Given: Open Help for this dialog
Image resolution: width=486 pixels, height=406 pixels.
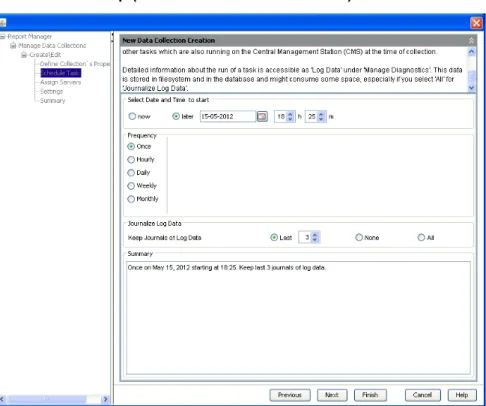Looking at the screenshot, I should [462, 395].
